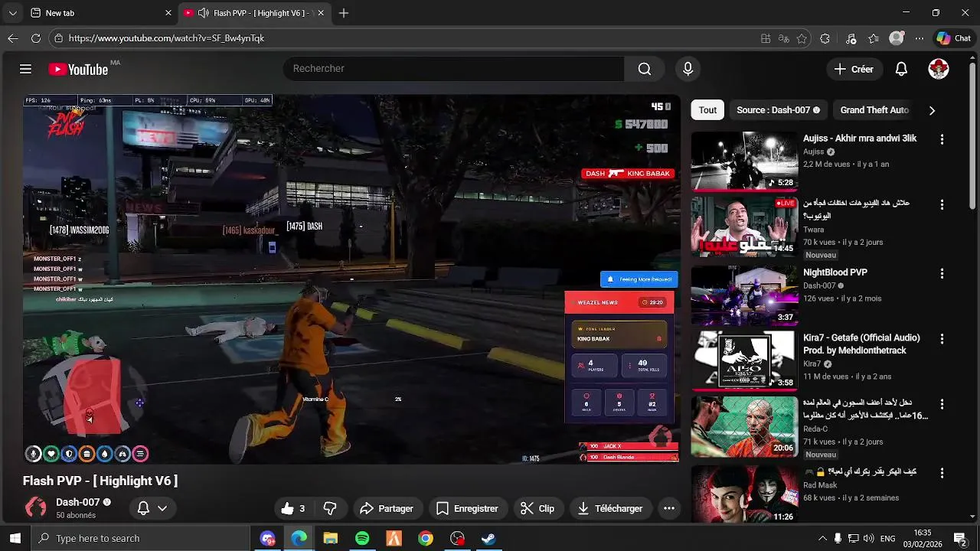Click the URL address bar
The height and width of the screenshot is (551, 980).
(406, 38)
